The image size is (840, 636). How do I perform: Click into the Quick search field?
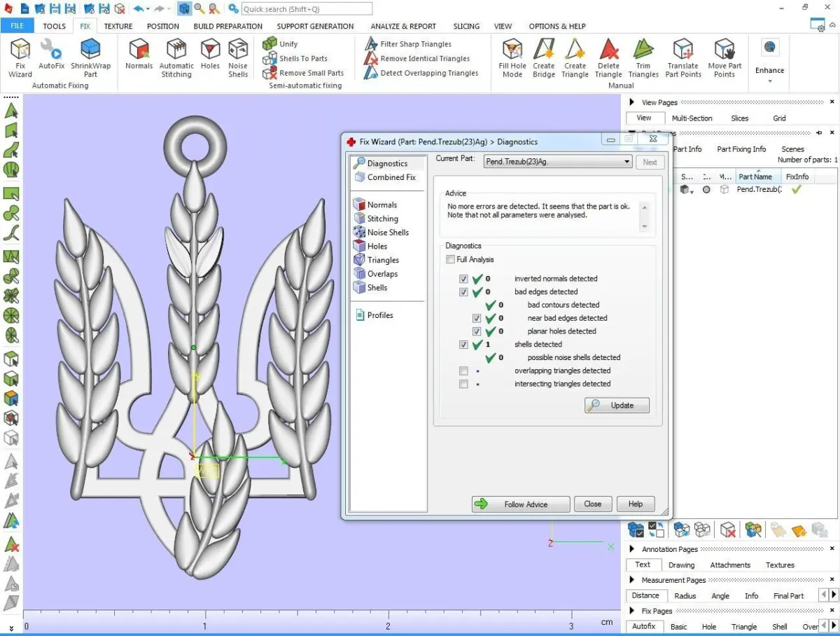[x=307, y=9]
